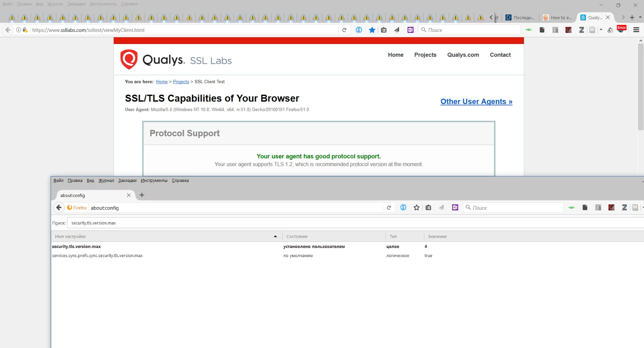Open OneNote clipper in about:config window
644x348 pixels.
[x=455, y=207]
